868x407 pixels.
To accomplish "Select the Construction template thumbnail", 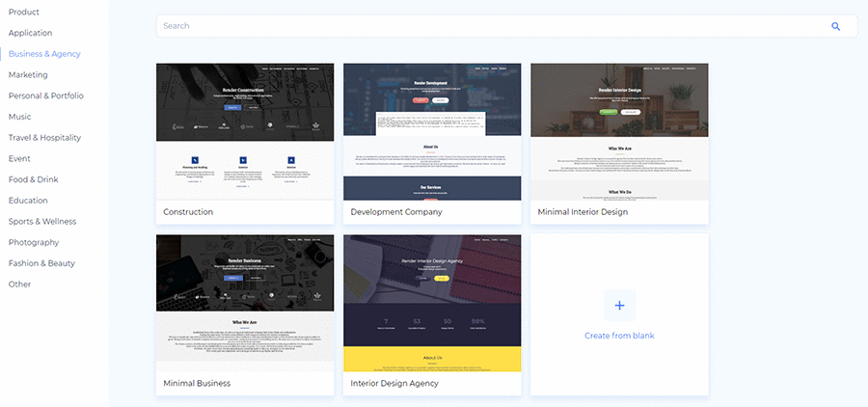I will coord(245,131).
